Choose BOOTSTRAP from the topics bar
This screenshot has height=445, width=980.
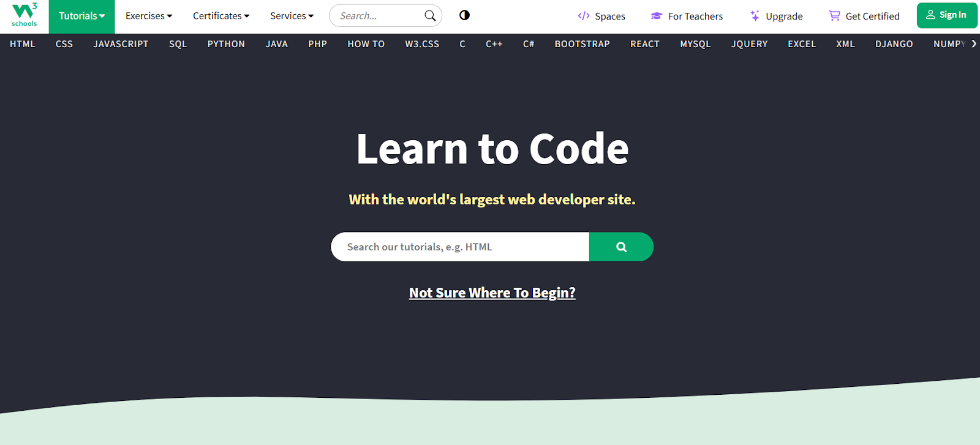(x=582, y=44)
